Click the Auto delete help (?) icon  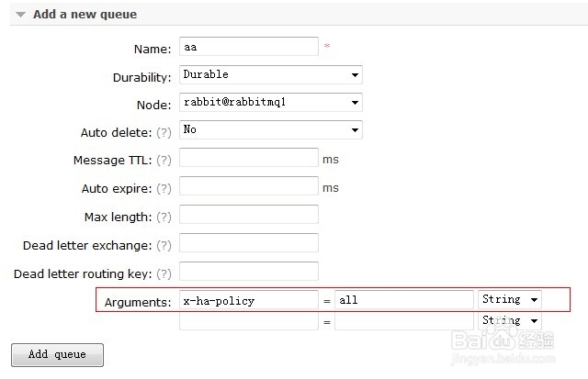coord(164,132)
